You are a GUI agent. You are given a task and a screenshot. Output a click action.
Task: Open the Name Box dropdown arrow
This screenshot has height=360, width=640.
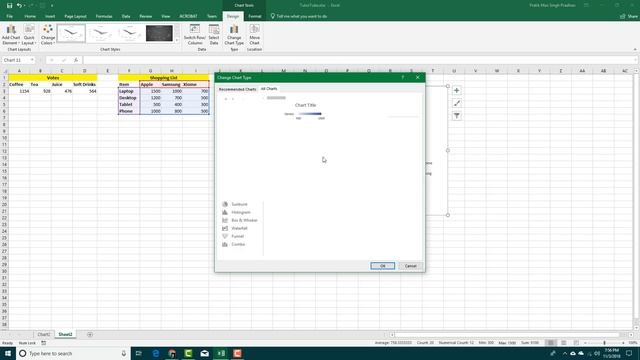[x=32, y=60]
